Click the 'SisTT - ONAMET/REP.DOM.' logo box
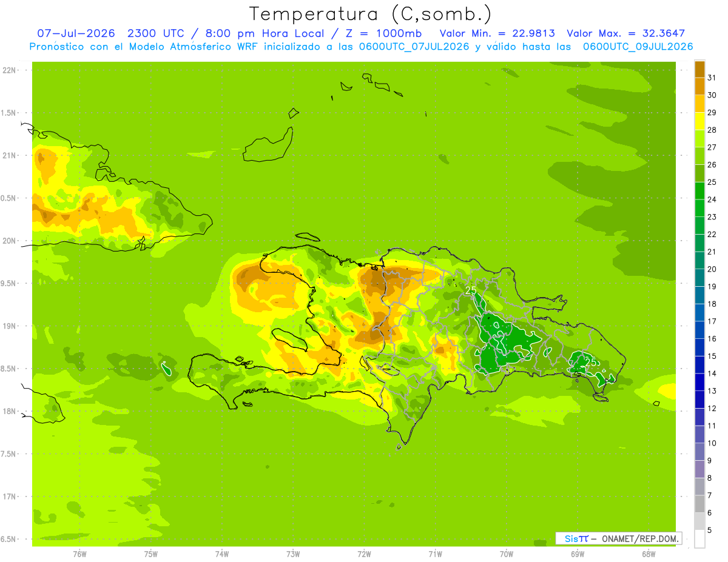 click(x=619, y=538)
